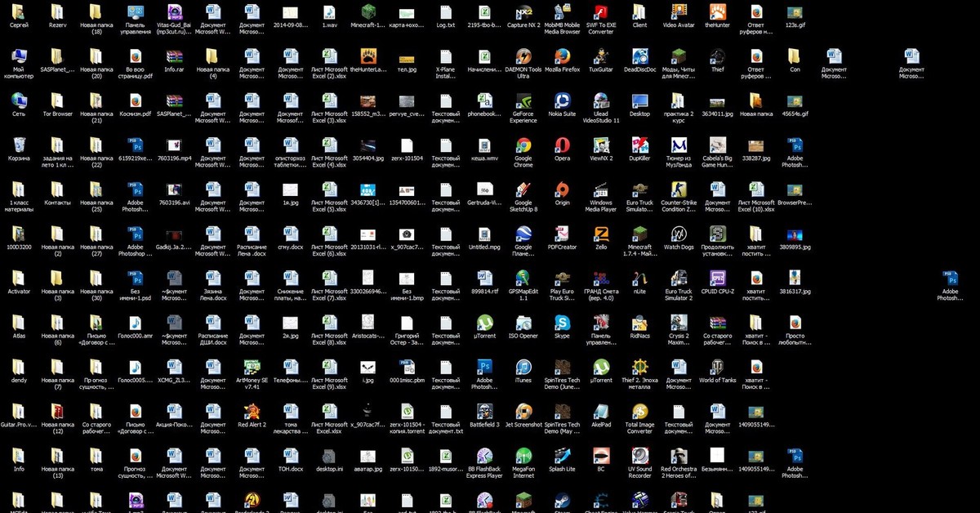980x513 pixels.
Task: Open the Корзина recycle bin
Action: click(x=19, y=145)
